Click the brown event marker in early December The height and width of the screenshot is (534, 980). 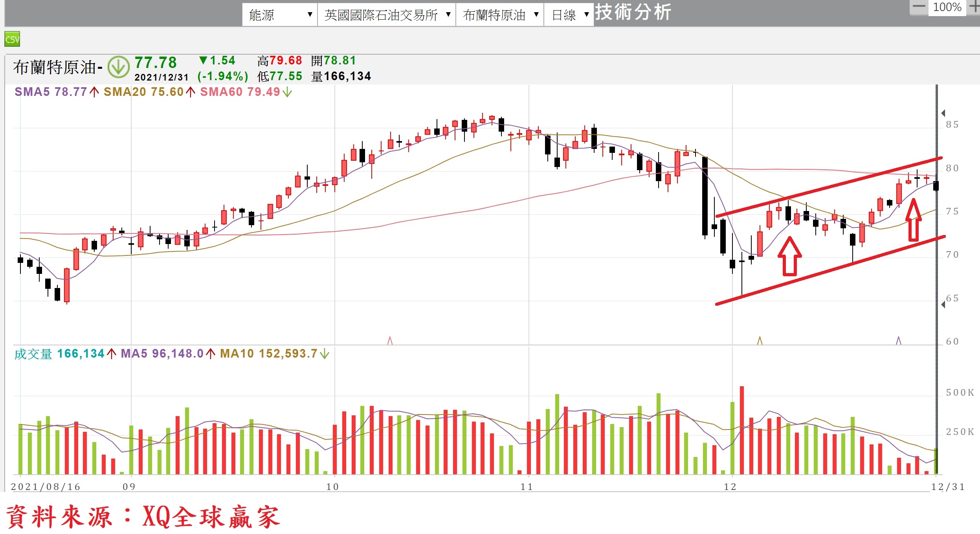tap(760, 340)
